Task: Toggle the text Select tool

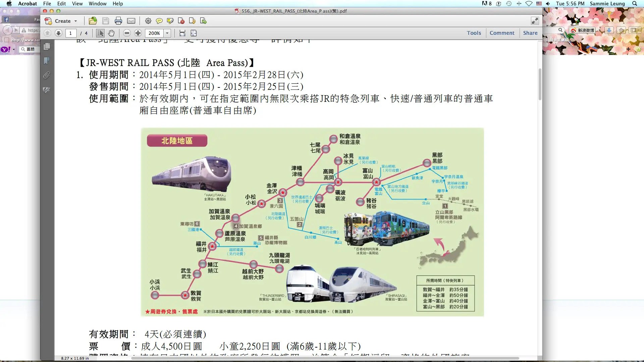Action: 100,33
